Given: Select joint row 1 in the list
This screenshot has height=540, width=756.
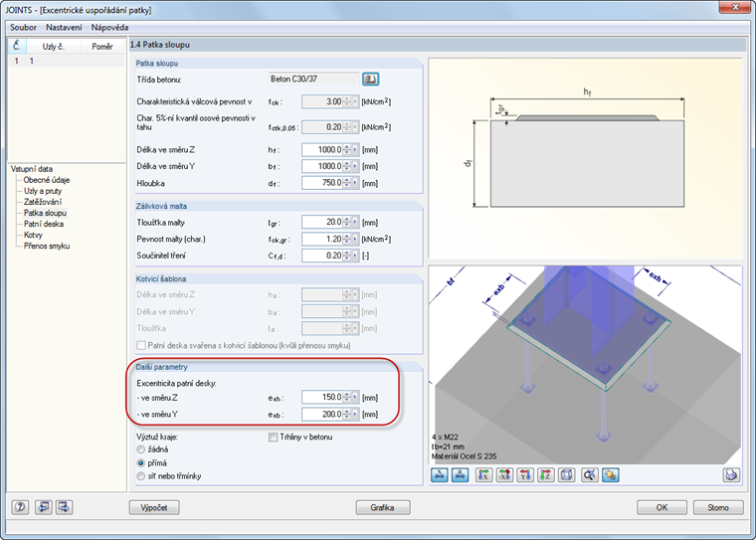Looking at the screenshot, I should (66, 62).
